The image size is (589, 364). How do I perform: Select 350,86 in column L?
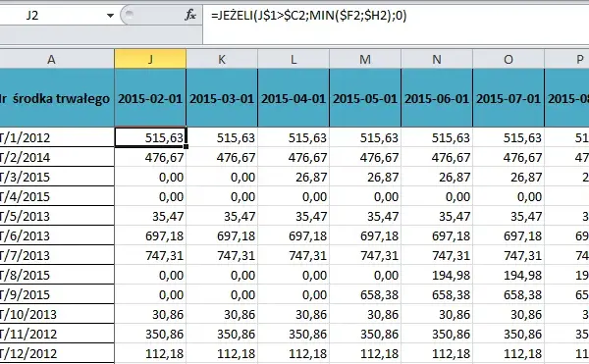(294, 334)
